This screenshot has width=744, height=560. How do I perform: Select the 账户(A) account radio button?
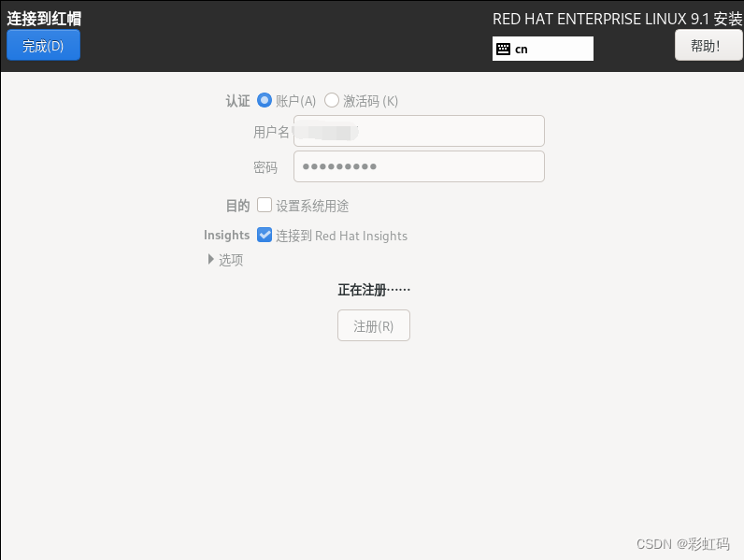coord(265,100)
